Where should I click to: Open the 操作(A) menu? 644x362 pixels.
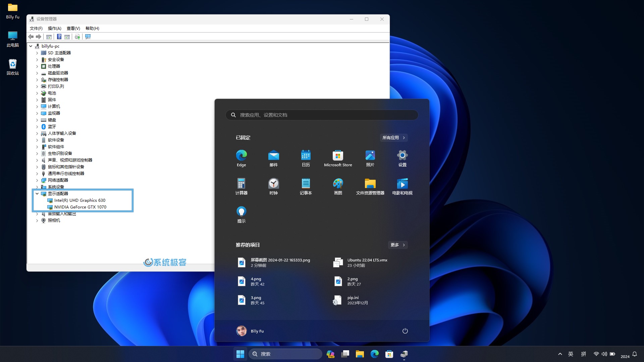54,28
